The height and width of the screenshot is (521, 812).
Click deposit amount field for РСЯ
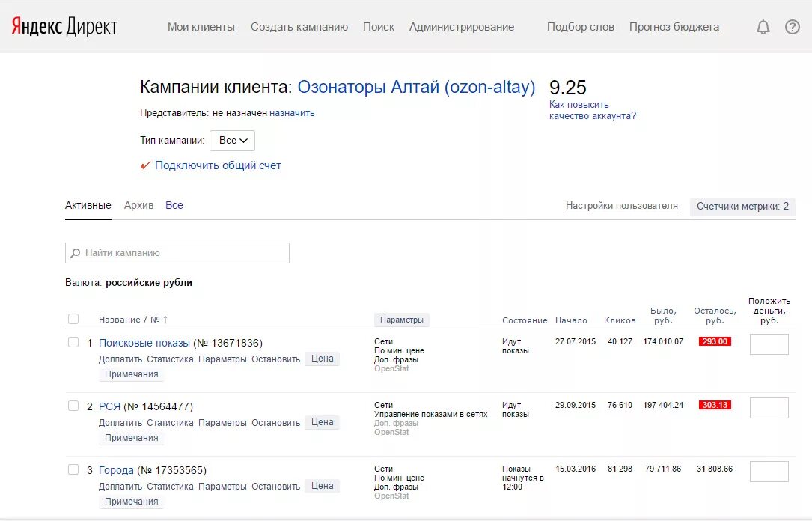(769, 408)
